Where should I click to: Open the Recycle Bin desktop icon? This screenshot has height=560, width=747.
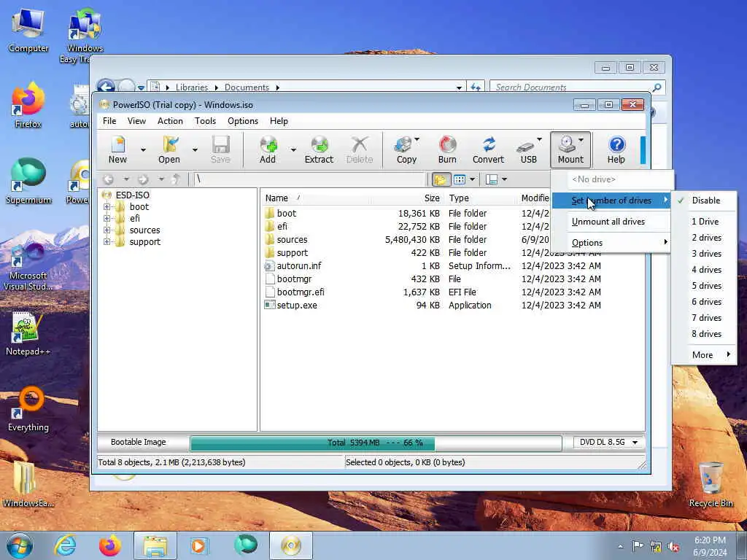pos(711,484)
